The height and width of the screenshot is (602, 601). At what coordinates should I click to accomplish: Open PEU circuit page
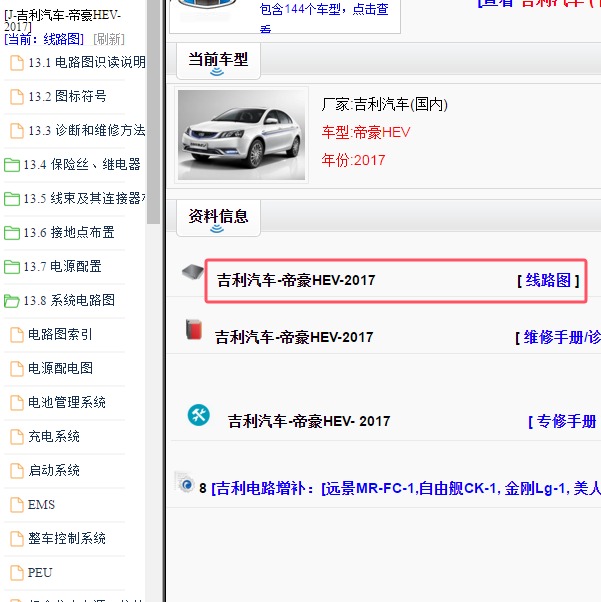coord(40,572)
